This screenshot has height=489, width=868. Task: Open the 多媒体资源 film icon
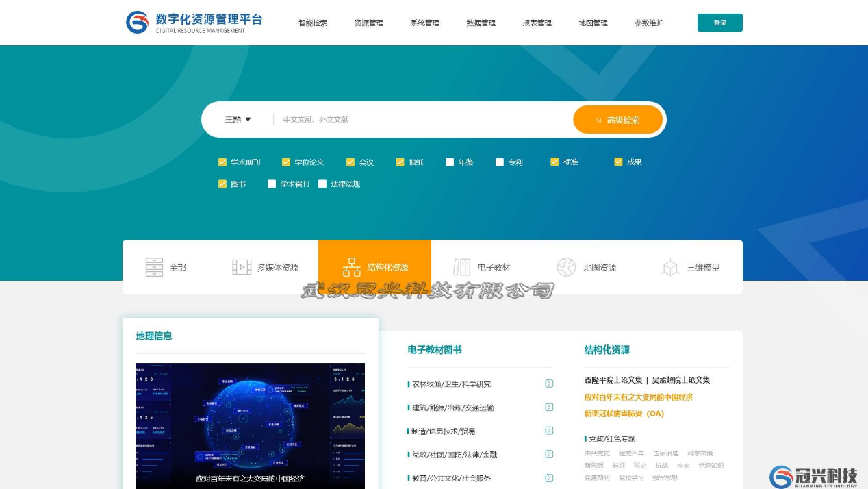pos(242,267)
